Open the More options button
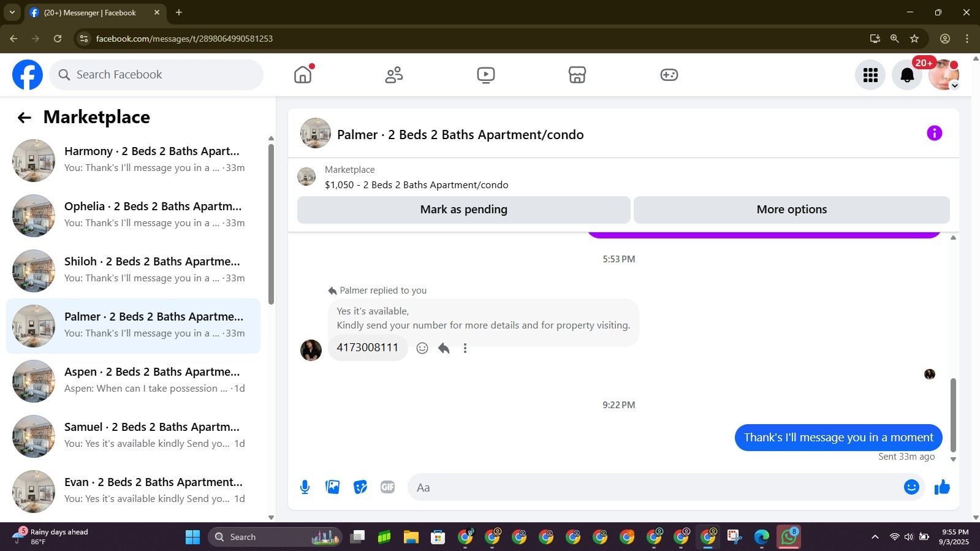Screen dimensions: 980x551 click(792, 210)
